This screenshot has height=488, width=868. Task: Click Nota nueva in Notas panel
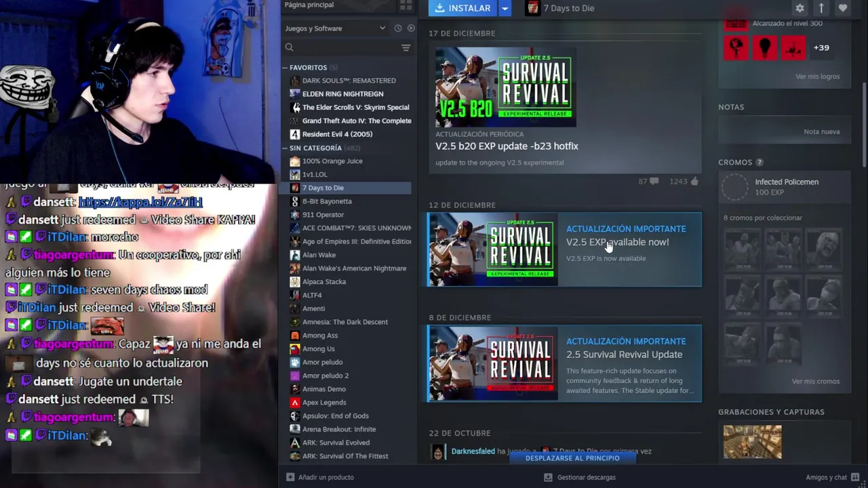(821, 131)
